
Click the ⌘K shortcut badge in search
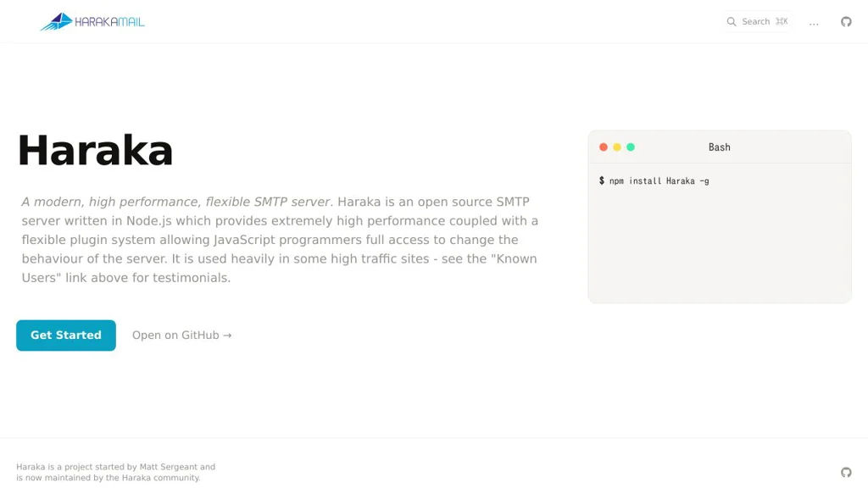point(782,22)
